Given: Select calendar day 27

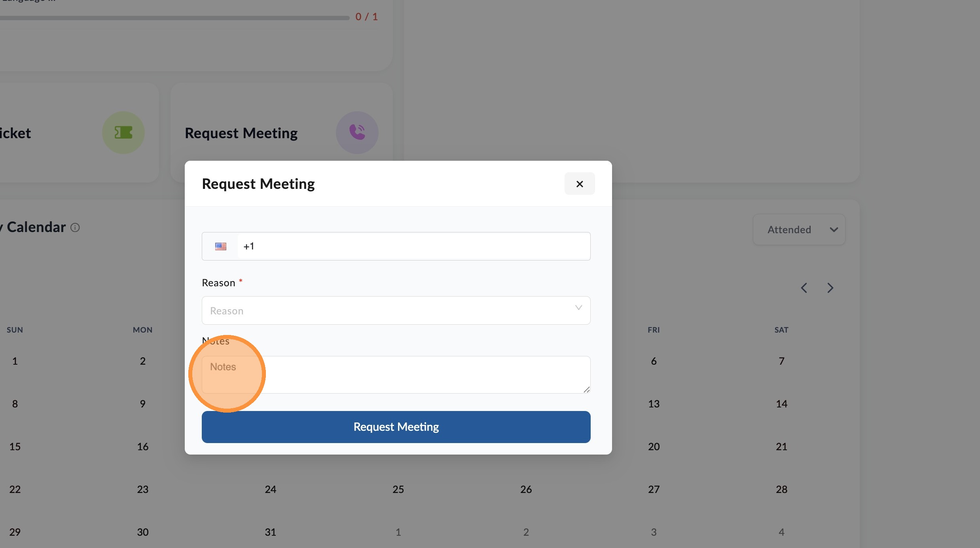Looking at the screenshot, I should coord(654,489).
